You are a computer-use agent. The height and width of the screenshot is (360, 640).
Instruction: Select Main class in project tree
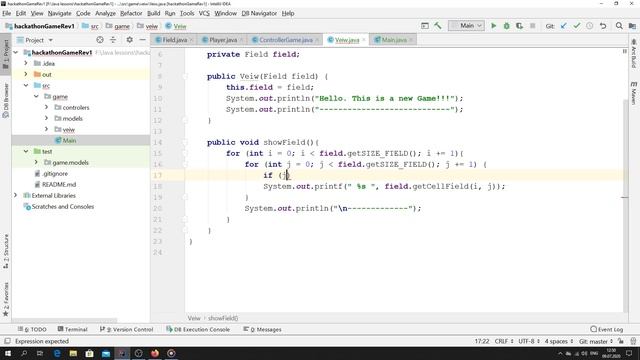(69, 140)
